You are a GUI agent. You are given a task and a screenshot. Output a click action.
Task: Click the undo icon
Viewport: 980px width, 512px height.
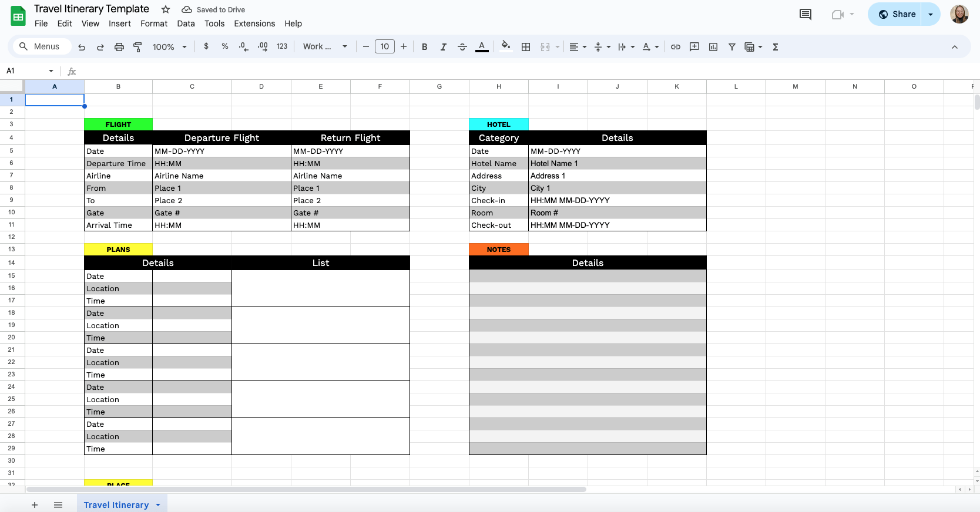pos(82,47)
